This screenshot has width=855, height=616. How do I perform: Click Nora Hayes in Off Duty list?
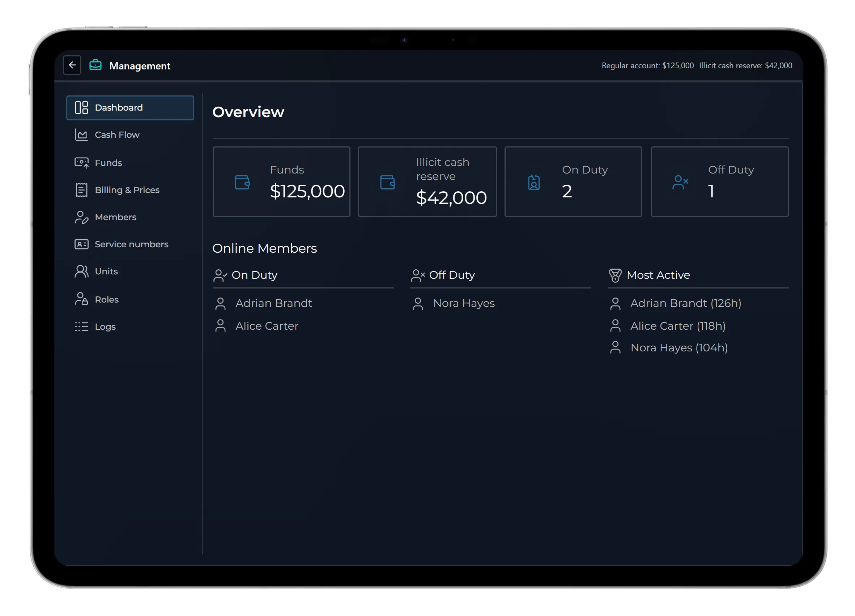(464, 303)
